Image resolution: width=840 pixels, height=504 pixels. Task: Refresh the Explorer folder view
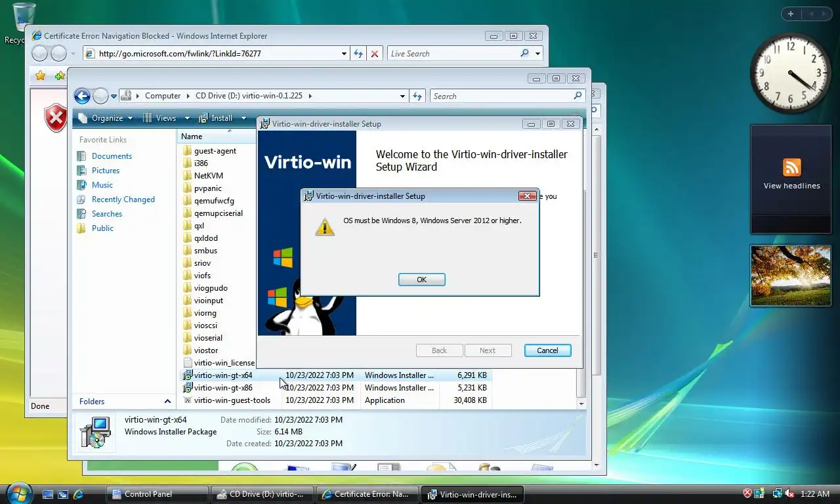pyautogui.click(x=417, y=96)
